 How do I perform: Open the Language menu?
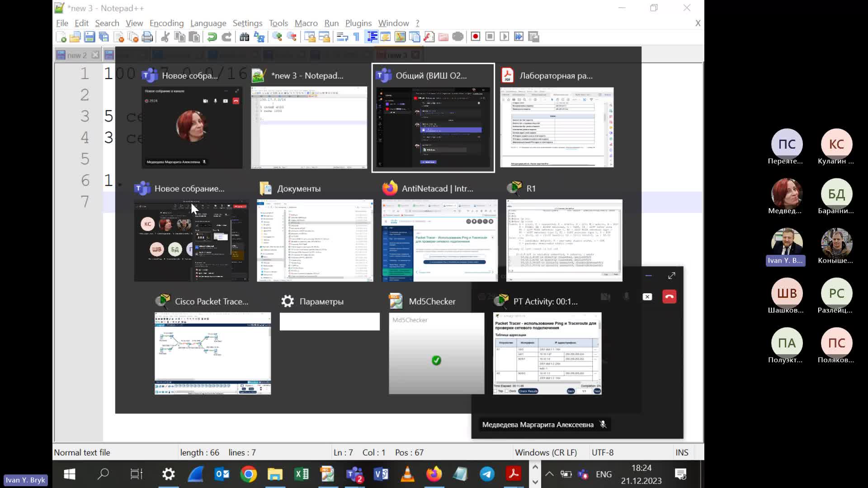pos(208,23)
